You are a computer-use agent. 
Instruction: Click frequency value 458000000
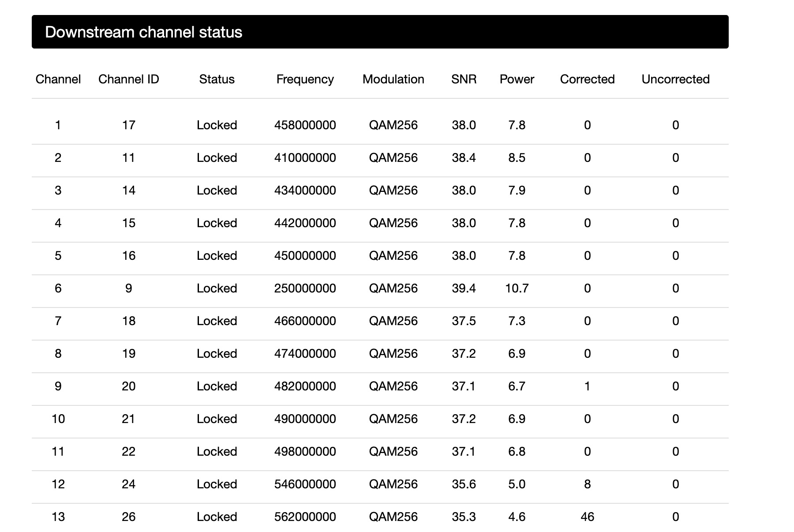[x=305, y=125]
